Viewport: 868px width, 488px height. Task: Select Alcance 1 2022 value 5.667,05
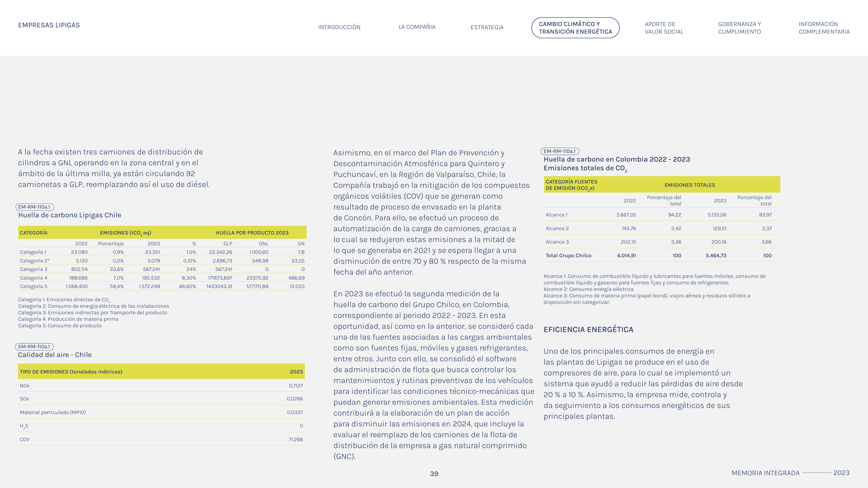(x=626, y=215)
